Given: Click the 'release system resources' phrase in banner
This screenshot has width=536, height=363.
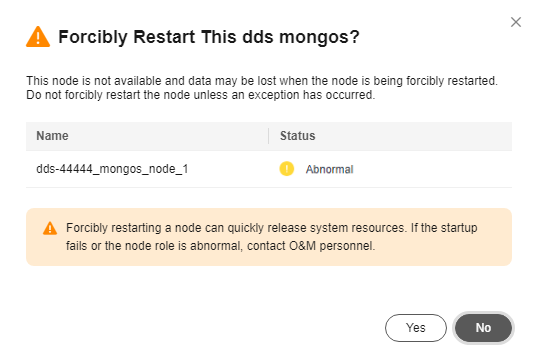Looking at the screenshot, I should 336,228.
